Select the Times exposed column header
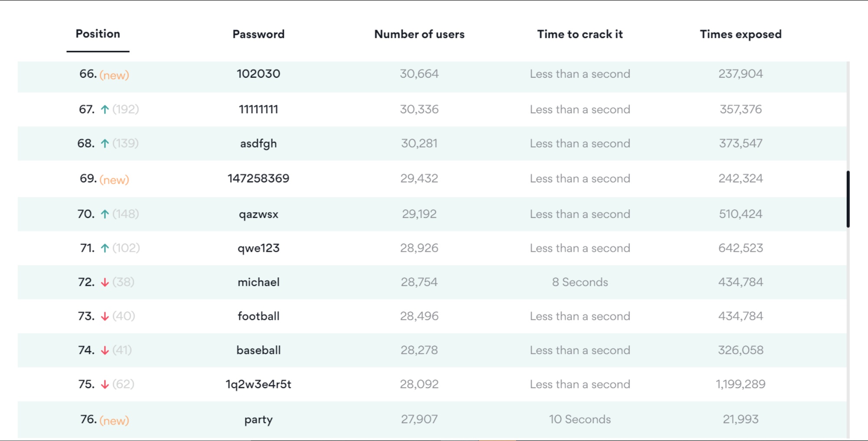868x441 pixels. (740, 34)
